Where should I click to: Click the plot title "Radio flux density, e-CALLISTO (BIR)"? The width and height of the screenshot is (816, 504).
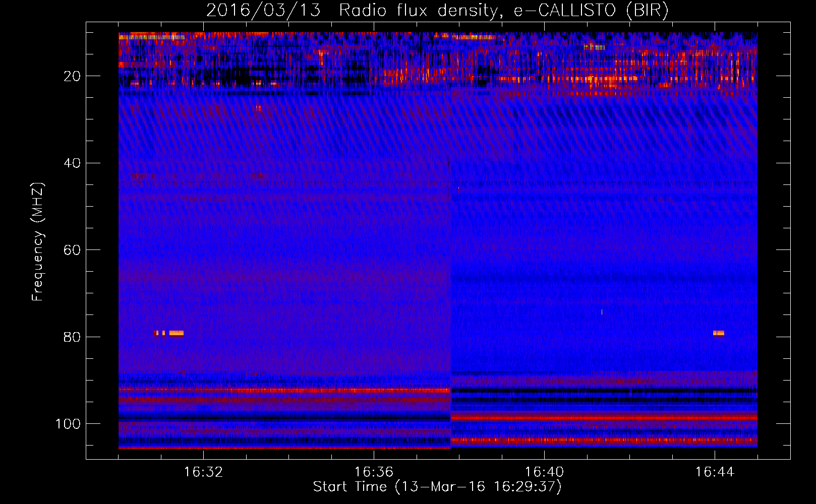click(x=503, y=11)
